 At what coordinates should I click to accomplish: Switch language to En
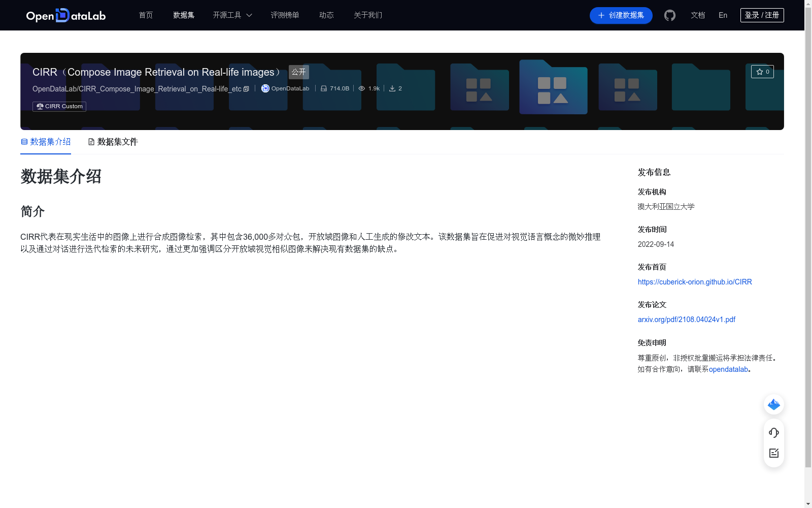(x=723, y=15)
